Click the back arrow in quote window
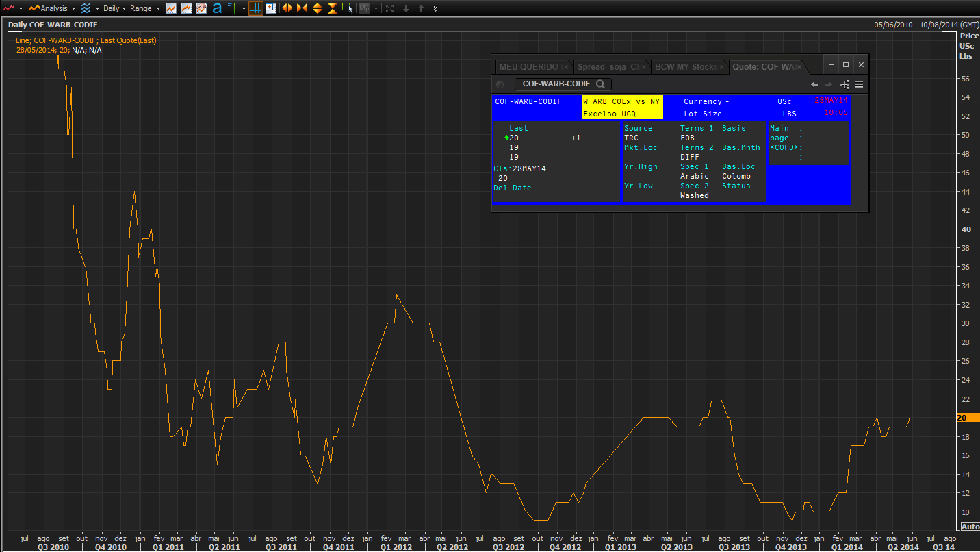This screenshot has height=552, width=980. point(814,84)
